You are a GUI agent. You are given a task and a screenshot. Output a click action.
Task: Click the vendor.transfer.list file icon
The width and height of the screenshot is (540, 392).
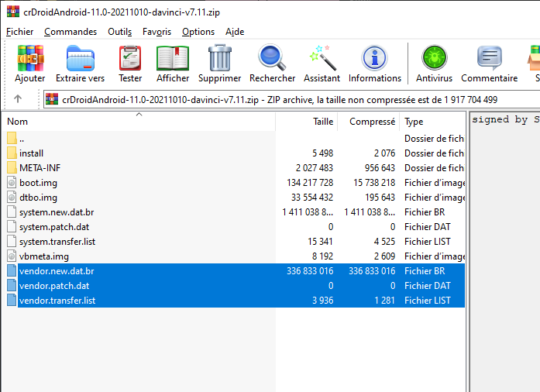(12, 301)
